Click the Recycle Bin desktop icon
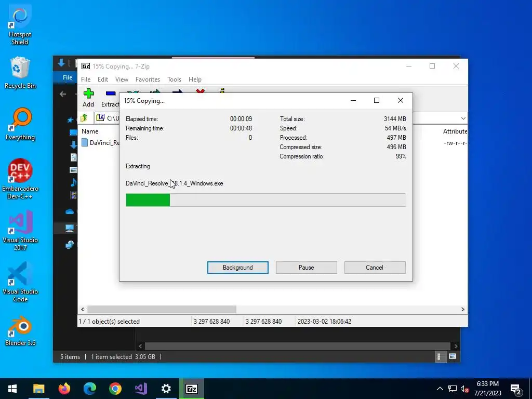This screenshot has width=532, height=399. click(20, 73)
